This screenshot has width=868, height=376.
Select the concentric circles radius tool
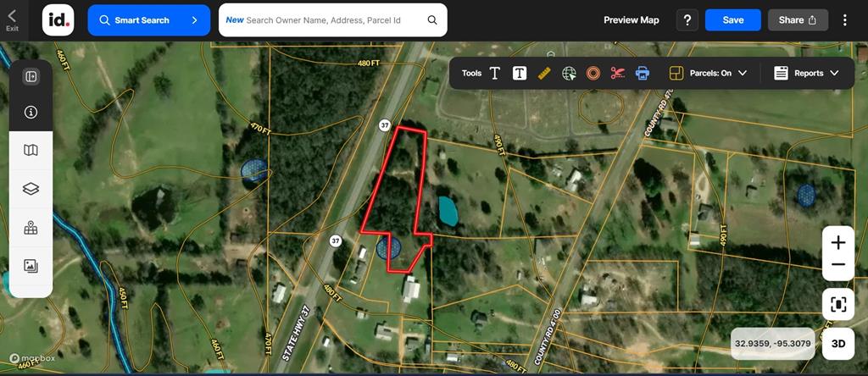(x=593, y=73)
